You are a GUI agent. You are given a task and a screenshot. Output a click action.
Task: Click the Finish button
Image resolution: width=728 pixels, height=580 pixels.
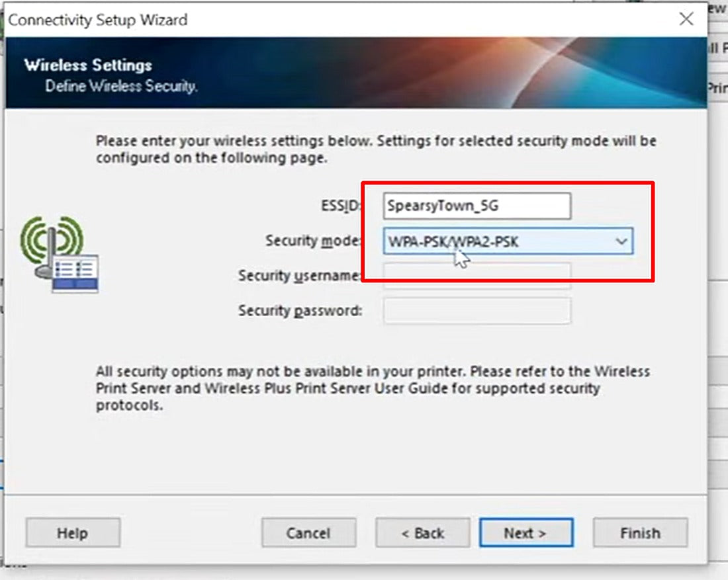click(x=640, y=532)
